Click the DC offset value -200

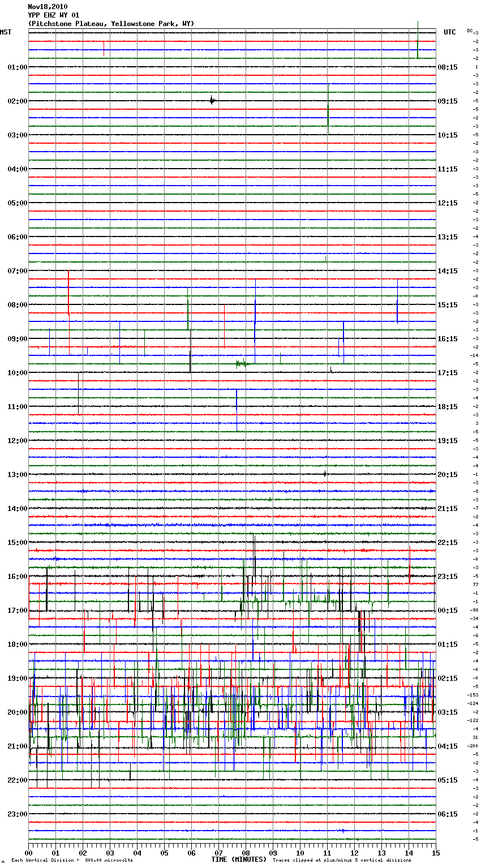473,746
